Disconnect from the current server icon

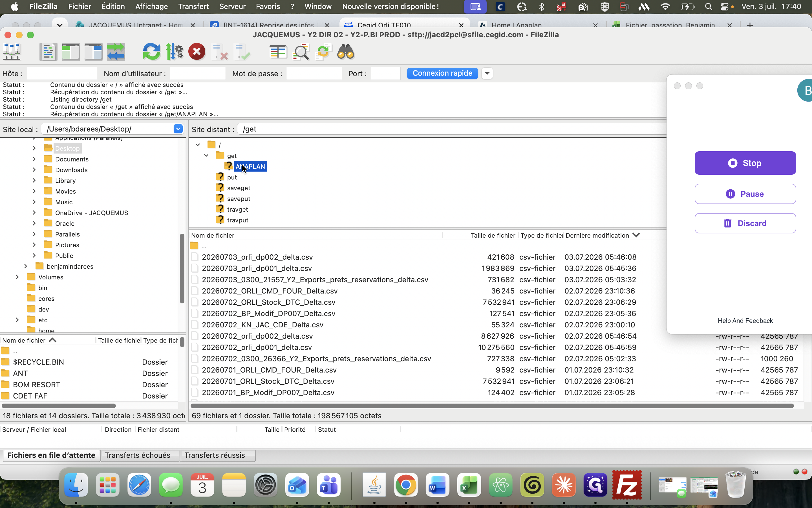click(219, 52)
